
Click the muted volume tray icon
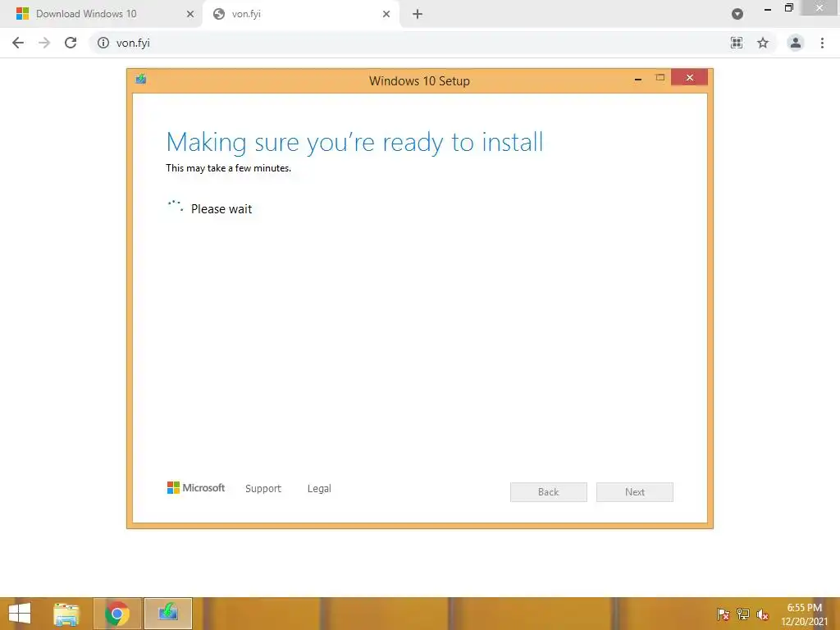762,614
